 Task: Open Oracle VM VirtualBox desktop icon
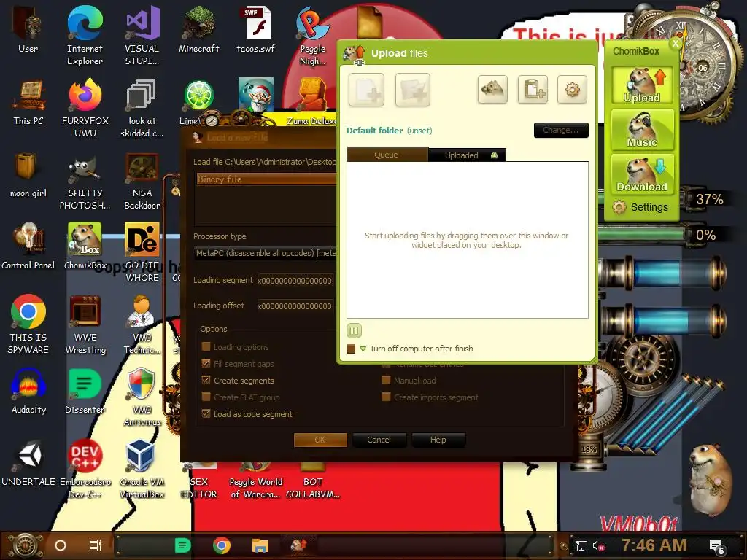click(x=142, y=469)
